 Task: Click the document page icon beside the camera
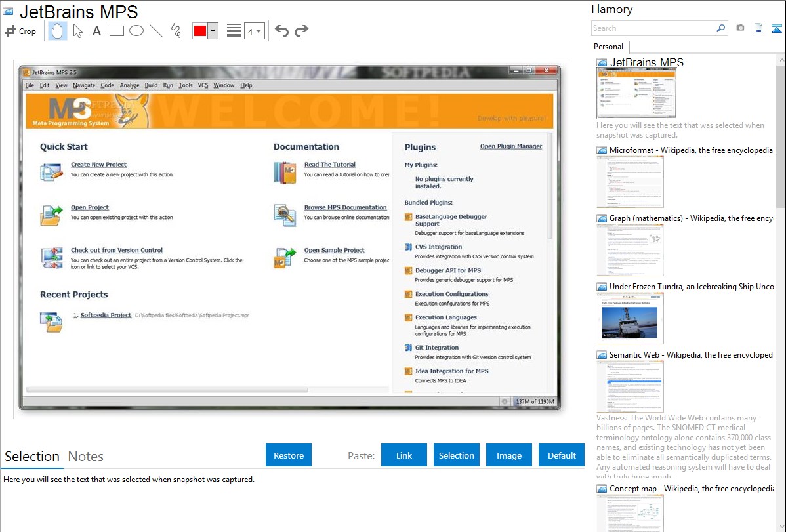[x=758, y=28]
